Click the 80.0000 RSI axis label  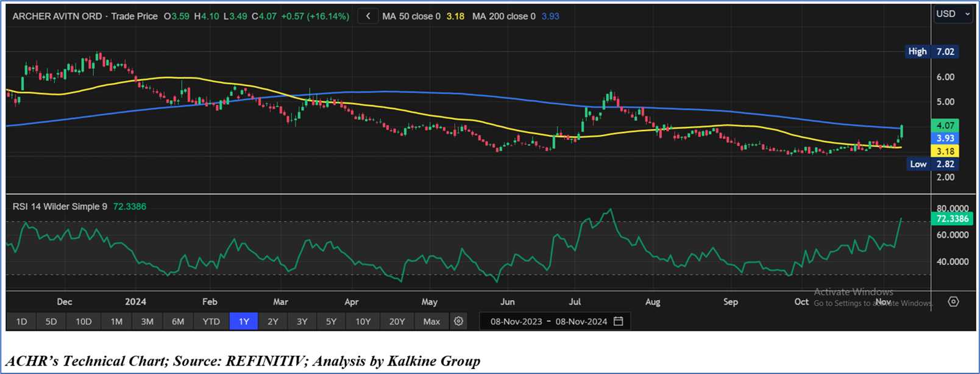[953, 208]
